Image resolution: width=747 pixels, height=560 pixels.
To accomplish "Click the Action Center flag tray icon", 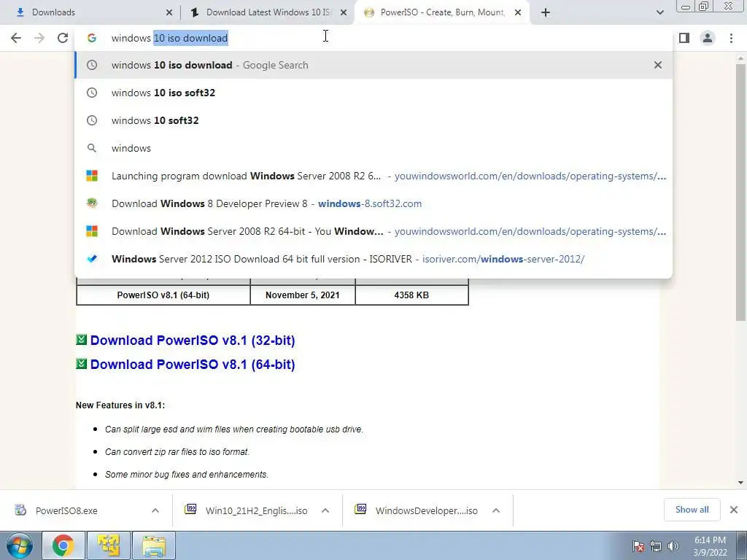I will click(x=638, y=546).
